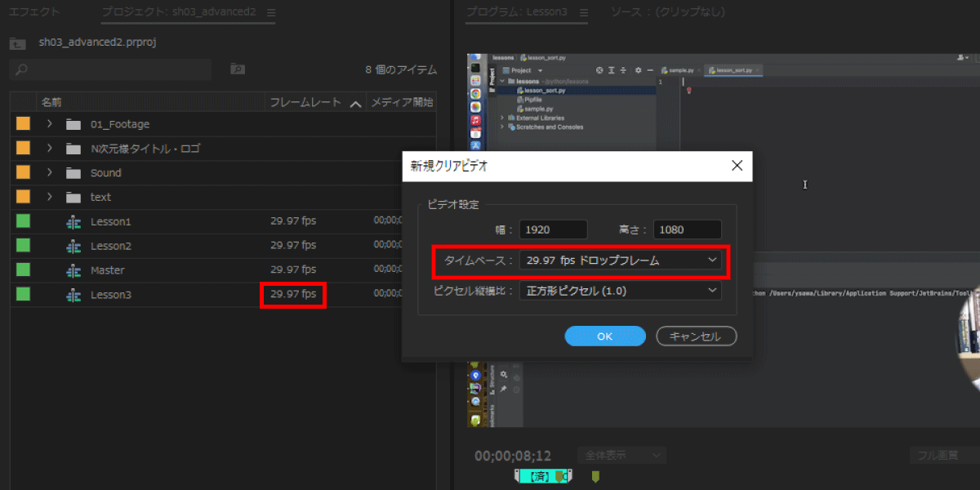Select the Master sequence name

108,270
